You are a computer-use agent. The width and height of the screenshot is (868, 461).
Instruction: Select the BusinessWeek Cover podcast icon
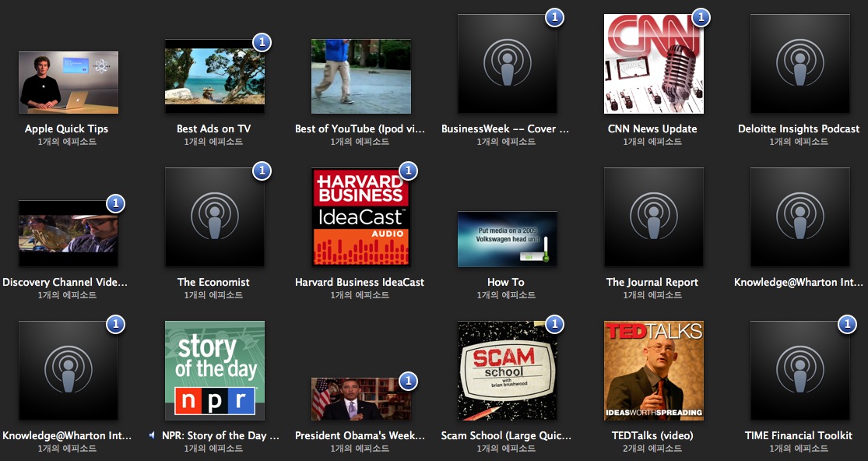click(507, 64)
